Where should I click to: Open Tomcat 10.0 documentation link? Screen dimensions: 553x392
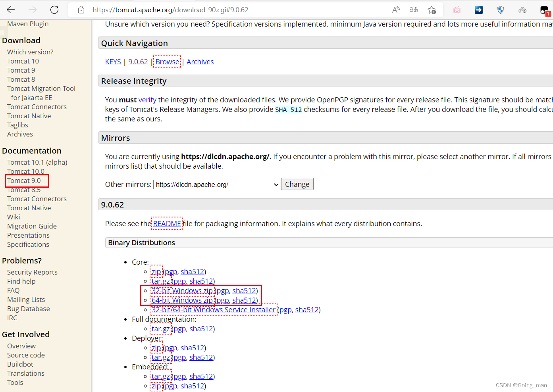point(26,171)
